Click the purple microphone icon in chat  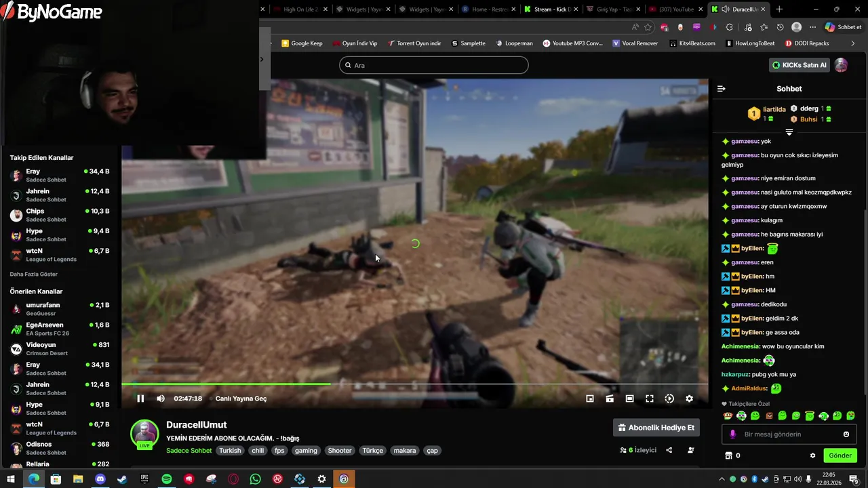(732, 434)
